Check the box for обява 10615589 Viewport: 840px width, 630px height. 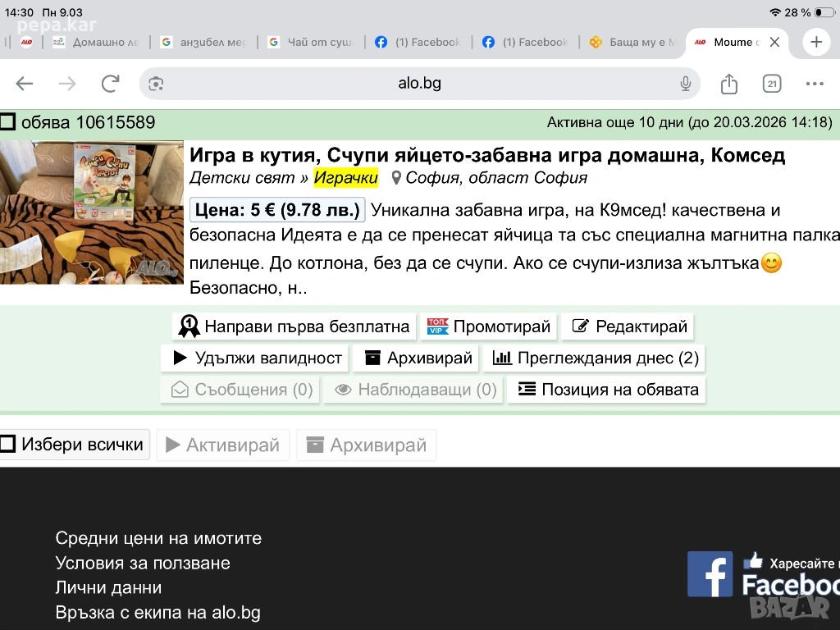point(7,121)
